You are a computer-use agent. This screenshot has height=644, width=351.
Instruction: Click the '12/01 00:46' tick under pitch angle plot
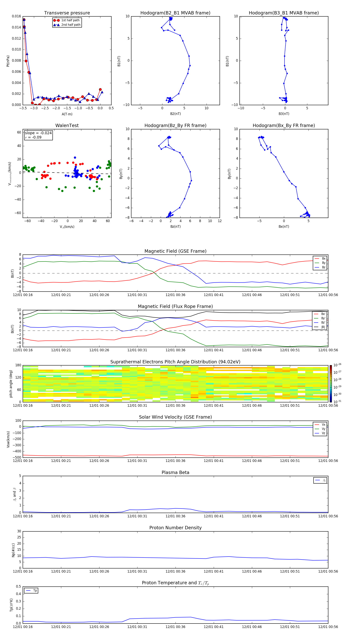coord(252,406)
